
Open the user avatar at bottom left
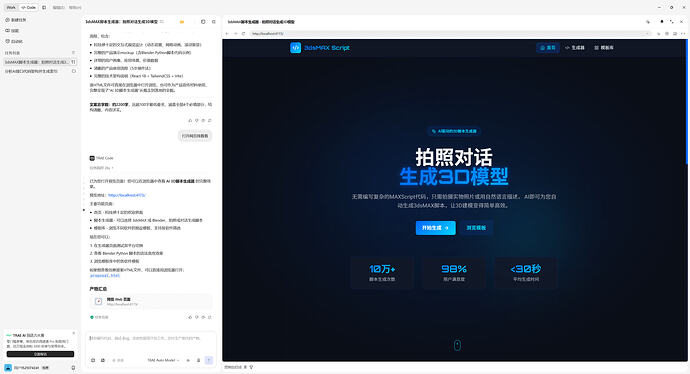point(8,367)
